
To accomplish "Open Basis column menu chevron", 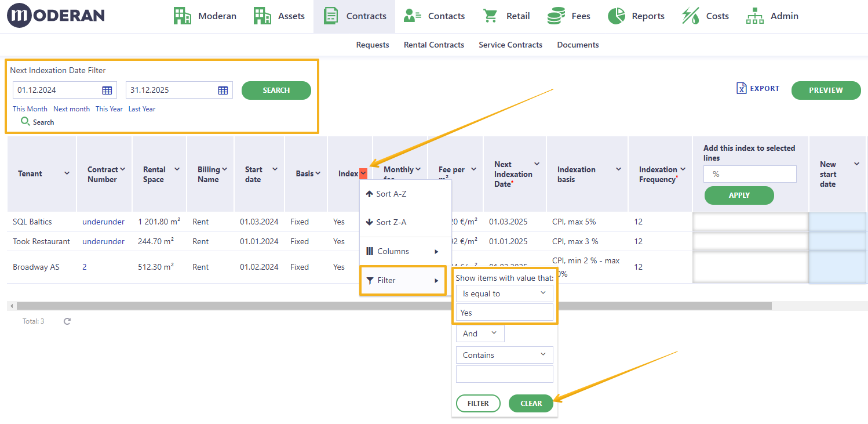I will (318, 173).
